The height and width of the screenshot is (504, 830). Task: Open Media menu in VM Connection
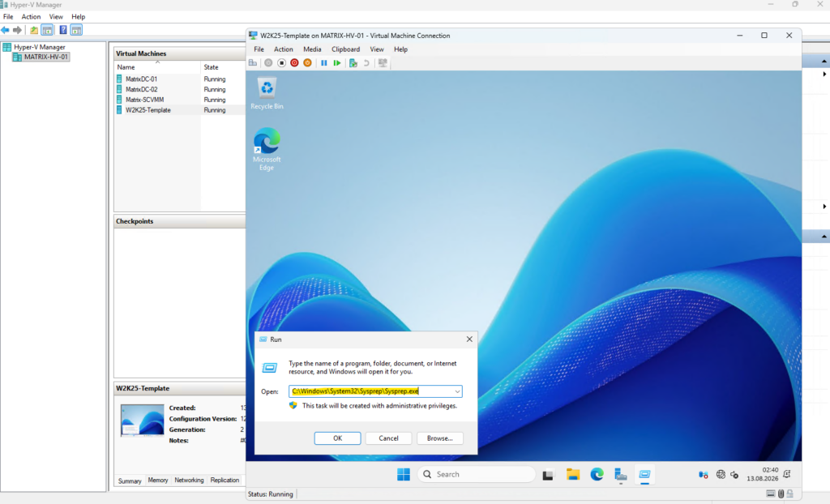point(312,49)
